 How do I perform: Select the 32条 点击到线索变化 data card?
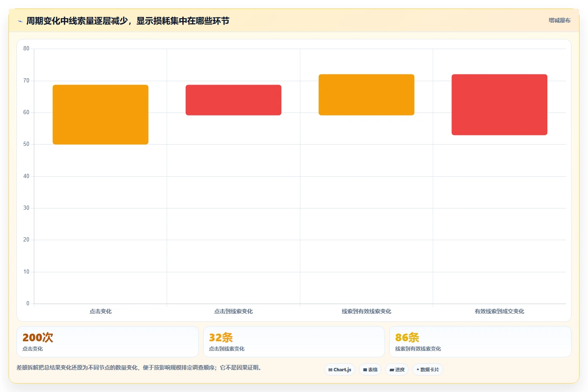tap(294, 342)
